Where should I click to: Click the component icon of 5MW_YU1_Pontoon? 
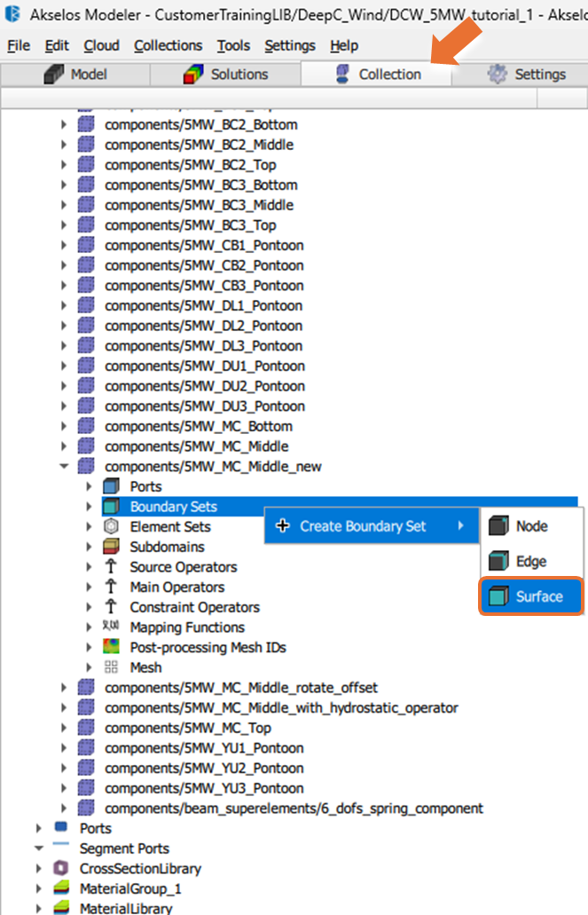pyautogui.click(x=86, y=748)
